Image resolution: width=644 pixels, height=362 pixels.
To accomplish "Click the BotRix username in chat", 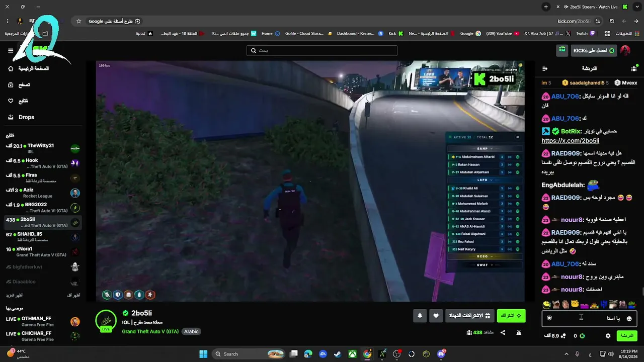I will [571, 131].
